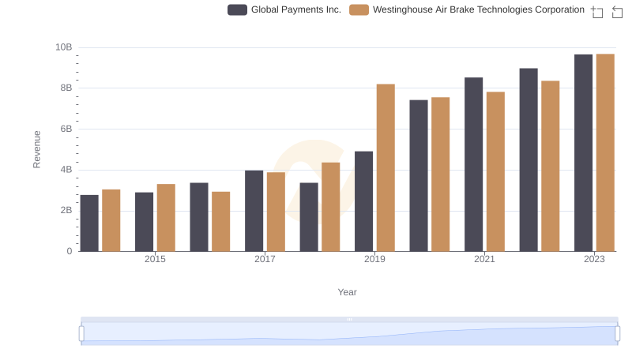Select the Westinghouse bar for 2021

tap(496, 171)
